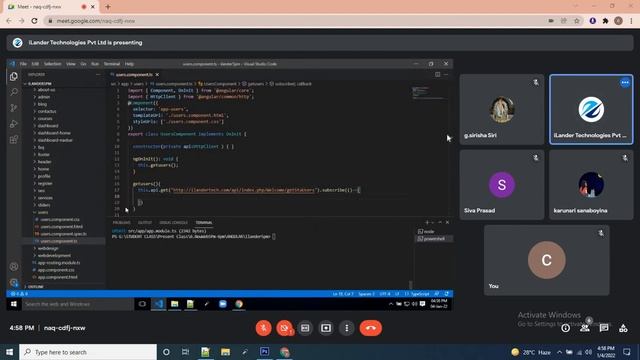Switch to the PROBLEMS panel tab
The width and height of the screenshot is (640, 360).
121,222
